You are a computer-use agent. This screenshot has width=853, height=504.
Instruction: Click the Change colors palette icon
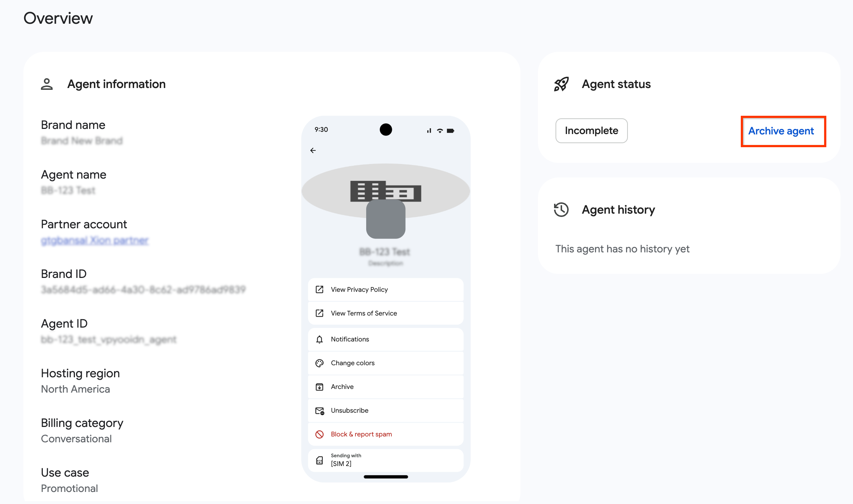(319, 363)
